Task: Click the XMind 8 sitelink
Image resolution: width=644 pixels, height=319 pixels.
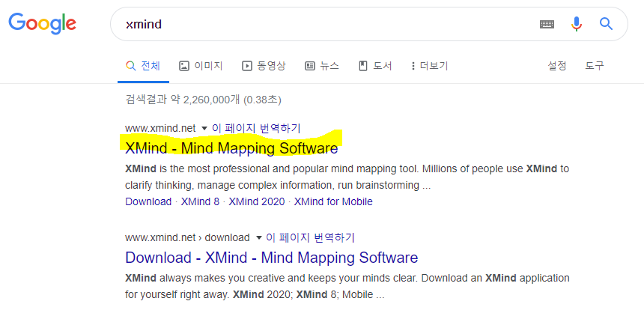Action: pyautogui.click(x=201, y=201)
